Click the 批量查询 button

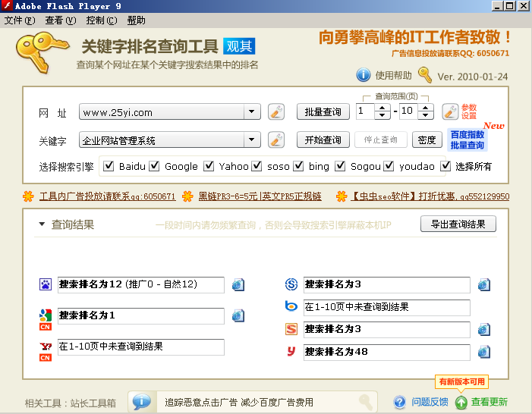point(323,111)
